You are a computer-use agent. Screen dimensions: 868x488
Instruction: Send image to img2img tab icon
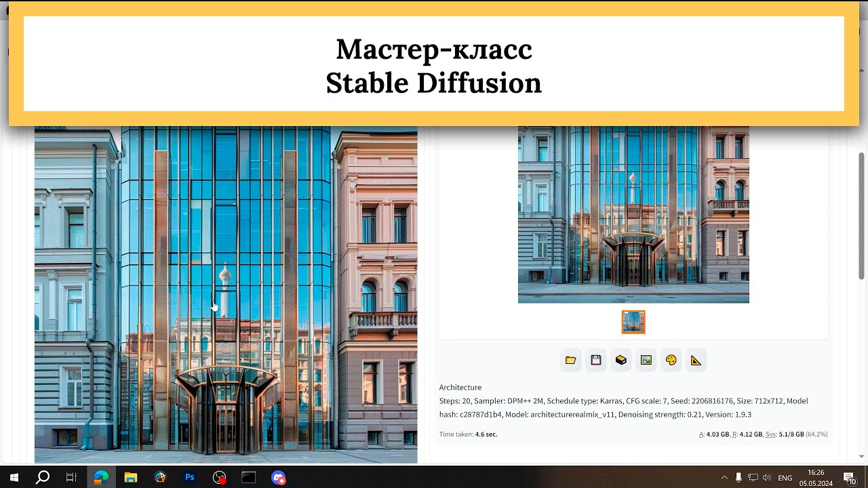pyautogui.click(x=646, y=360)
